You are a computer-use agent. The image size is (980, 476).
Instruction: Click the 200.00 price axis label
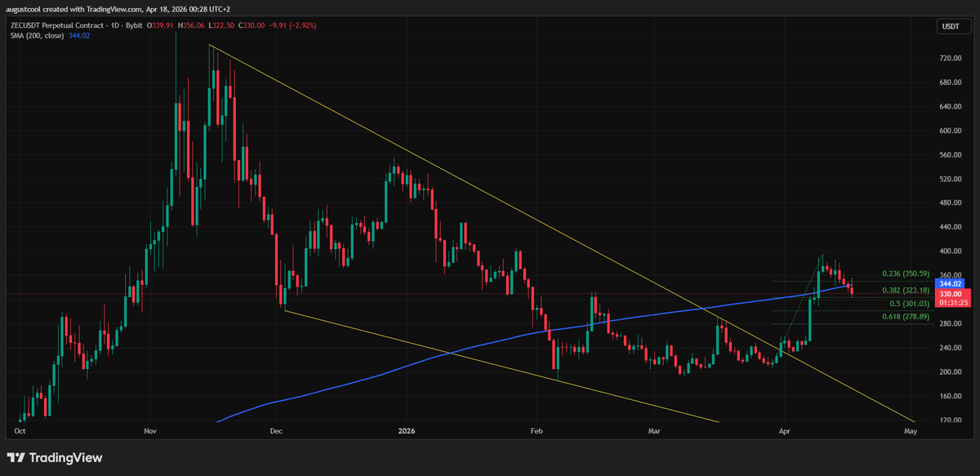coord(951,371)
